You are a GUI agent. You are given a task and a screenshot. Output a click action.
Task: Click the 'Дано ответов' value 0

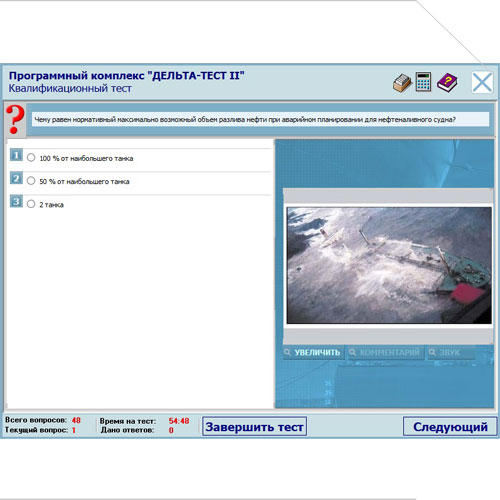click(x=171, y=430)
